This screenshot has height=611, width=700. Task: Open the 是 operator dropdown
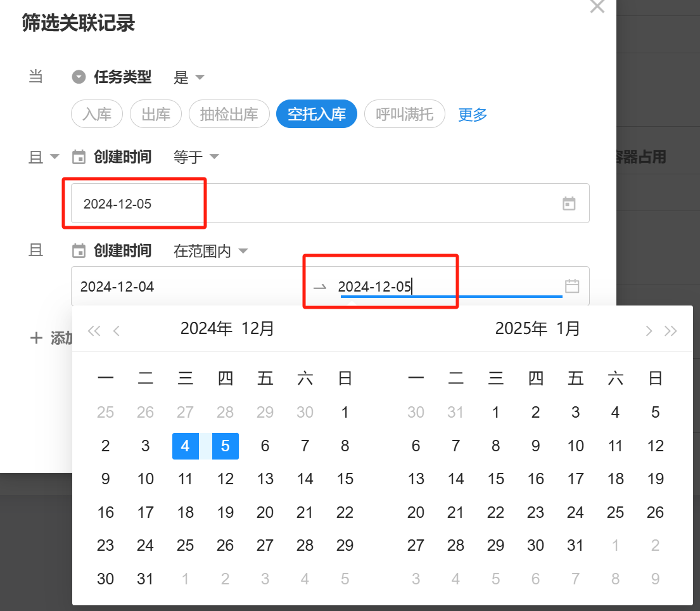click(189, 77)
